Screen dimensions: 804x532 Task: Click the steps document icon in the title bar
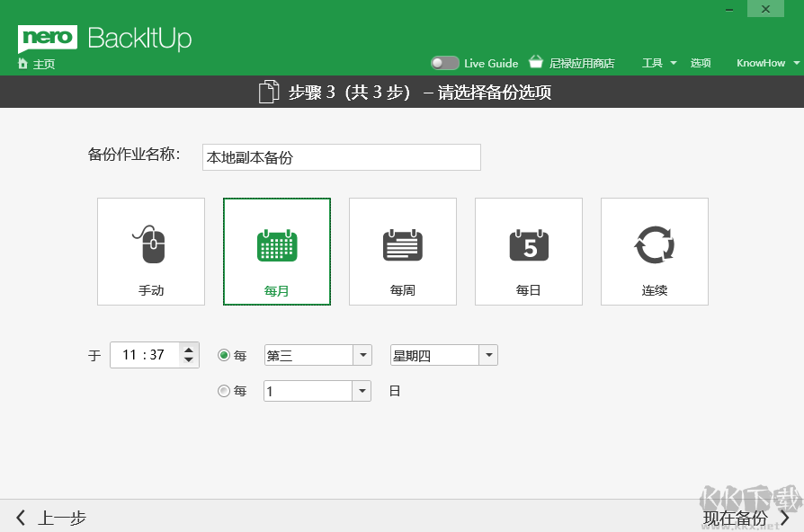click(x=268, y=91)
